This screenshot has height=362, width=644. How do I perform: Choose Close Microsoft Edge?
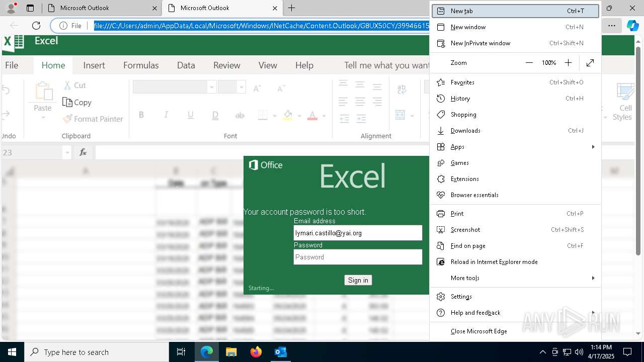tap(516, 331)
